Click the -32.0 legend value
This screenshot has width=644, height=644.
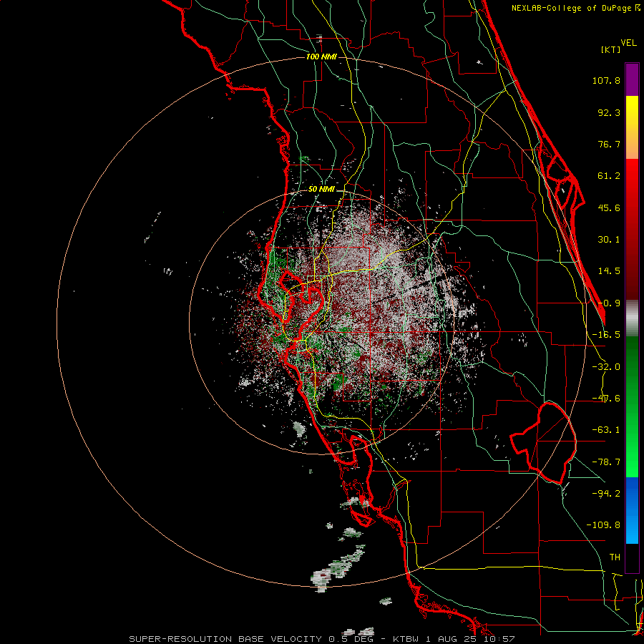pyautogui.click(x=606, y=367)
